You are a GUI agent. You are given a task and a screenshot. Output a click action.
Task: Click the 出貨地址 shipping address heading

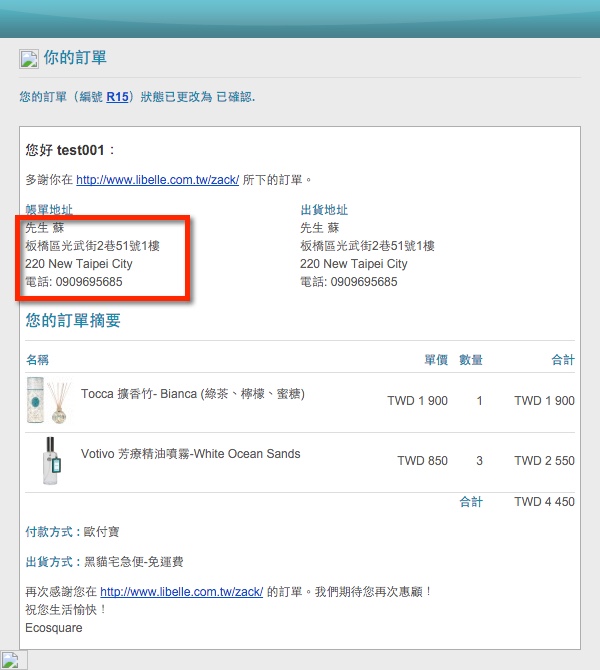tap(324, 210)
